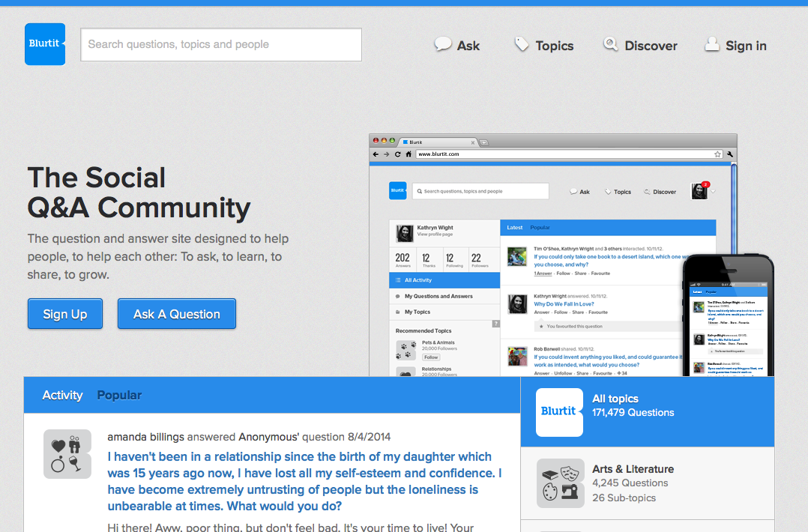Click the Sign Up button
808x532 pixels.
pos(65,314)
